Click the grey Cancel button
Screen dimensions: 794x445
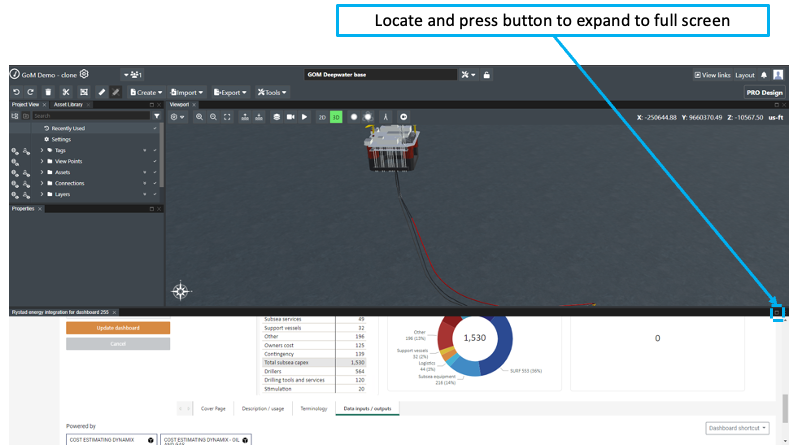[x=118, y=344]
